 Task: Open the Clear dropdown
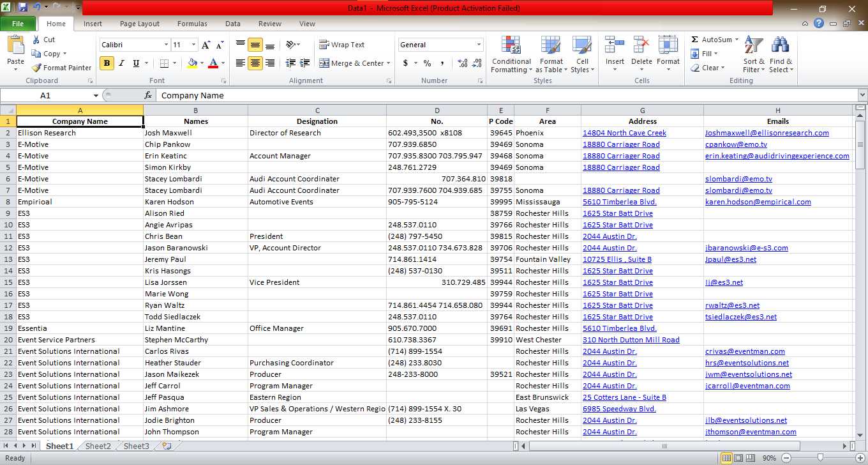click(722, 68)
